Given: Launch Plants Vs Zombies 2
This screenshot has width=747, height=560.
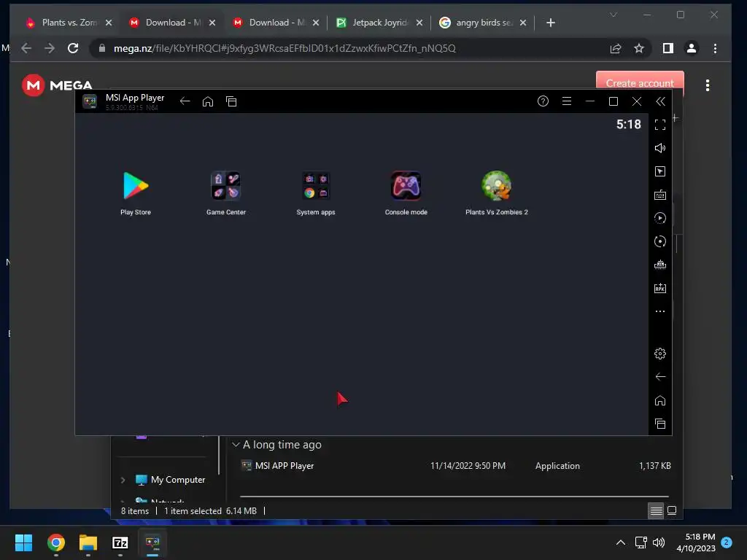Looking at the screenshot, I should click(x=496, y=192).
